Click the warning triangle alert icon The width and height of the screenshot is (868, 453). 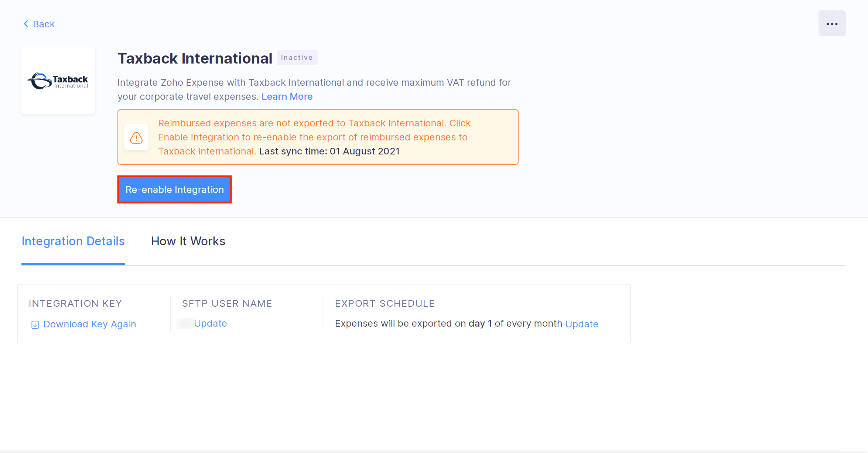136,137
